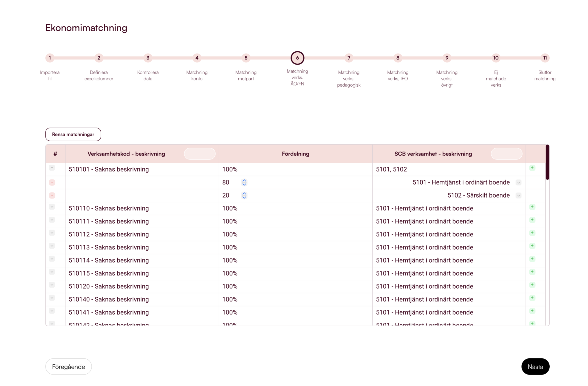Click green plus icon on row 510101
Viewport: 588px width, 386px height.
click(x=532, y=168)
